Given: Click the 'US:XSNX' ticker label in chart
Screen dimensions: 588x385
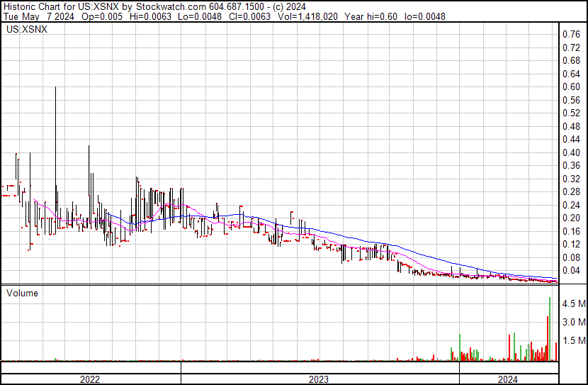Looking at the screenshot, I should (x=27, y=29).
